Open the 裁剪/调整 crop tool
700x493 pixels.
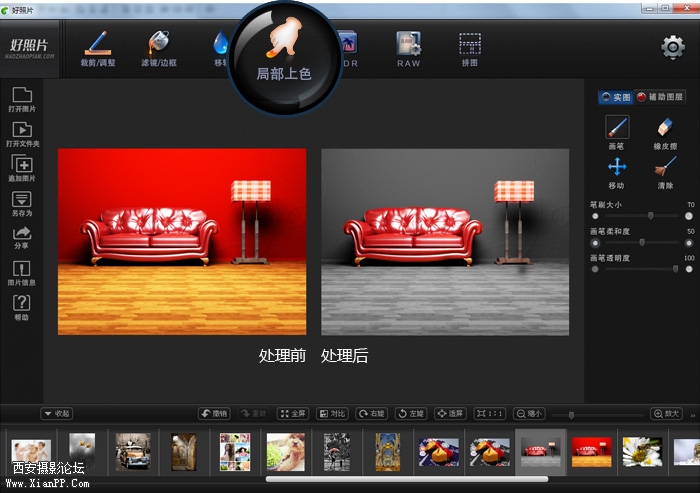pos(98,47)
